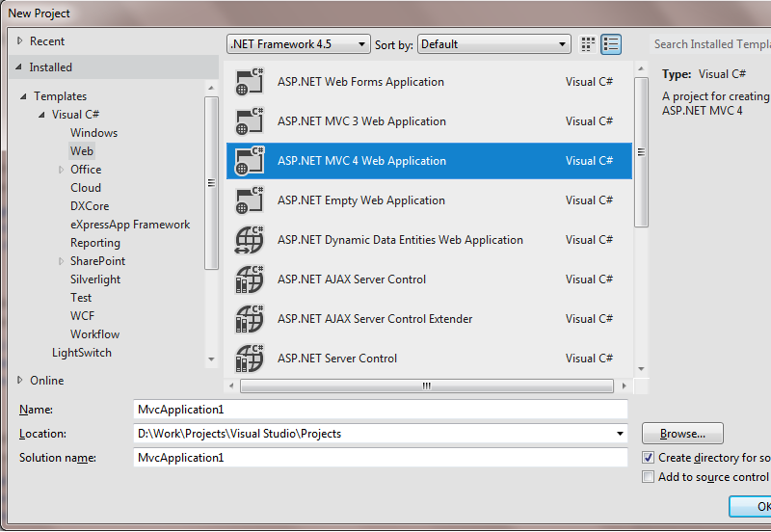Select ASP.NET Server Control text

tap(336, 359)
